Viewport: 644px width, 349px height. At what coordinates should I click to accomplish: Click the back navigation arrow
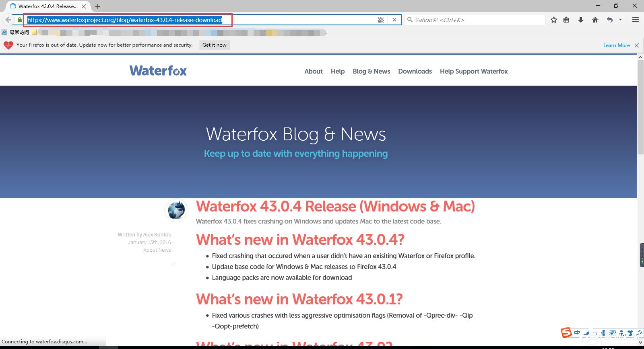coord(8,20)
